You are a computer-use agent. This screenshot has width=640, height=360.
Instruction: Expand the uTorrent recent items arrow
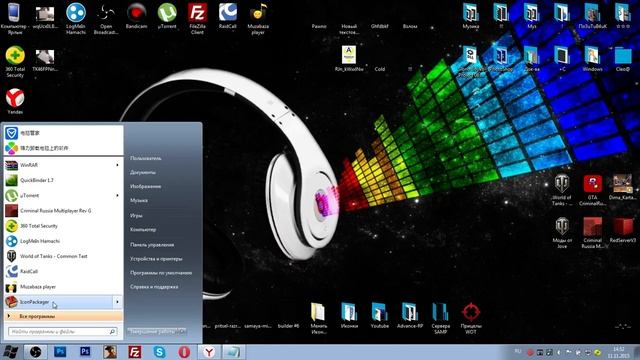point(117,196)
